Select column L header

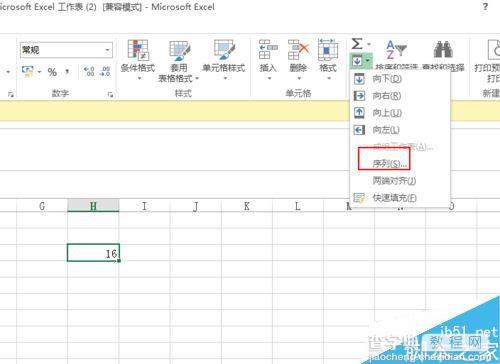point(298,206)
